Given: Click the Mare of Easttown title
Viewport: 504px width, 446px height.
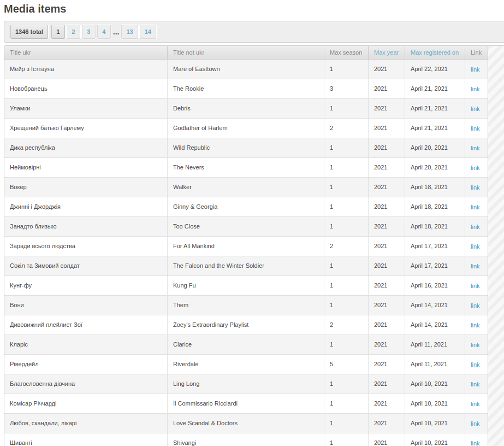Looking at the screenshot, I should click(x=197, y=69).
